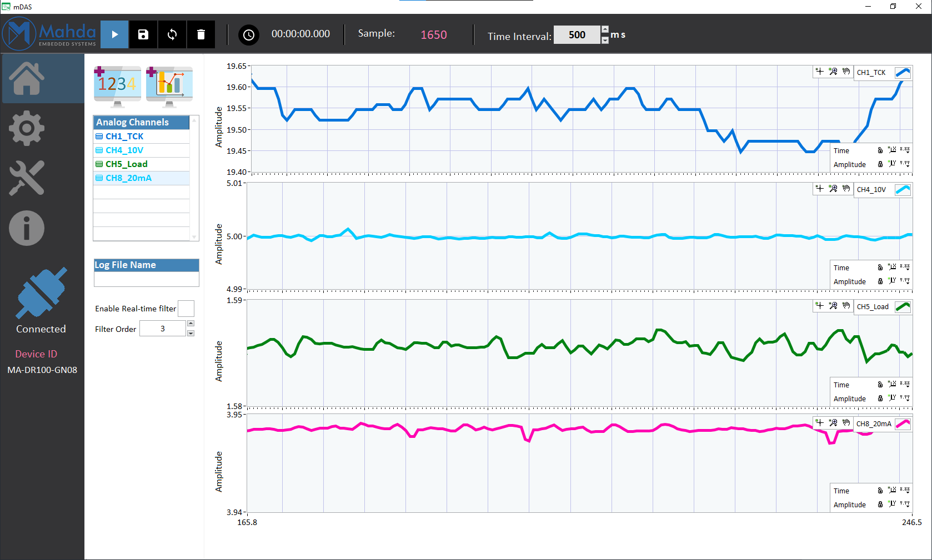Toggle the Time autoscale lock on the CH4_10V graph
The height and width of the screenshot is (560, 932).
pyautogui.click(x=880, y=268)
